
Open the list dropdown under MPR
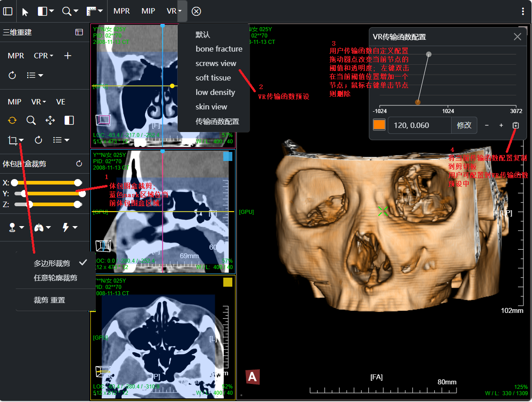pos(35,76)
